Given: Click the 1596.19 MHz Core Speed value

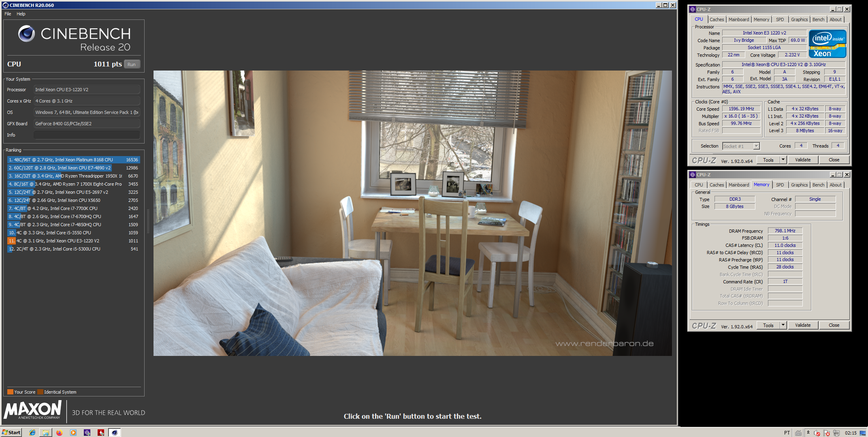Looking at the screenshot, I should point(741,109).
